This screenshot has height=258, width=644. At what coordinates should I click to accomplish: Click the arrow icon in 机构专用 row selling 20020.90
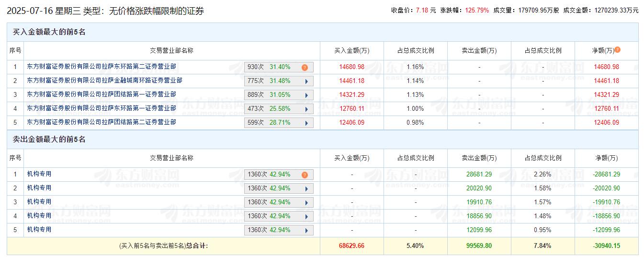[x=306, y=189]
